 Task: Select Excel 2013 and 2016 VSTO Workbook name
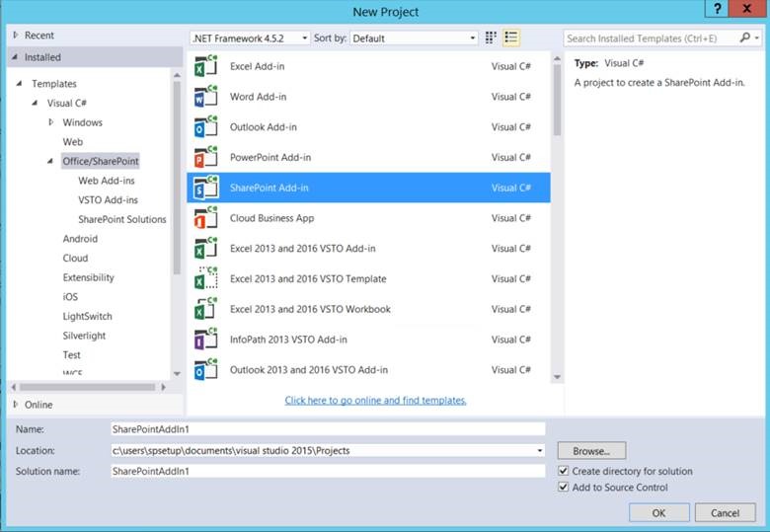tap(310, 309)
